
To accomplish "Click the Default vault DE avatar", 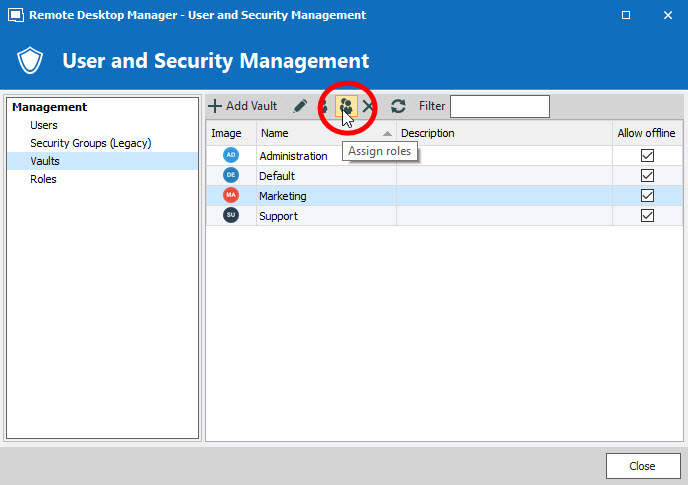I will pyautogui.click(x=231, y=175).
